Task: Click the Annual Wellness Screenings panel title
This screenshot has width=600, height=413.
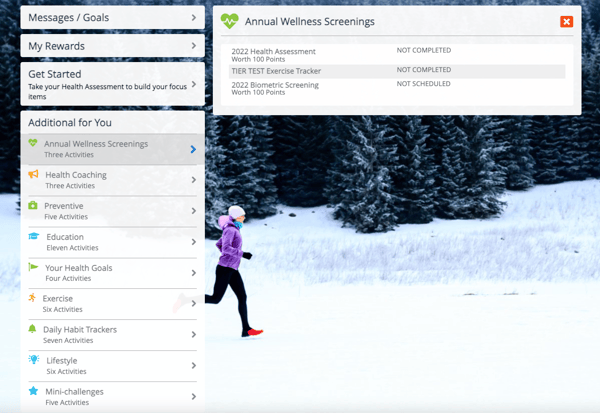Action: 310,22
